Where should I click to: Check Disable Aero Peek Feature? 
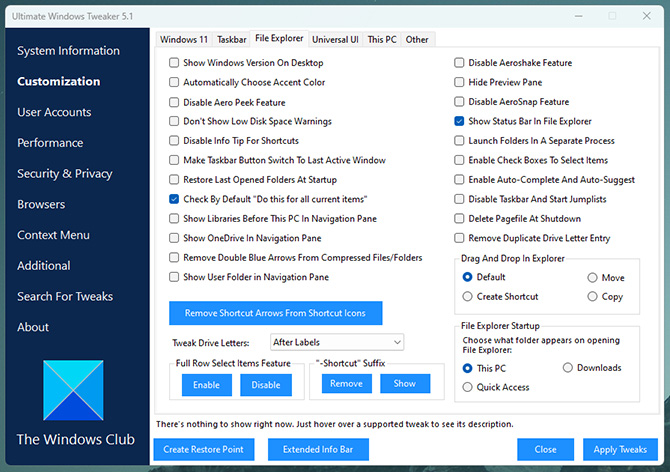[x=174, y=102]
